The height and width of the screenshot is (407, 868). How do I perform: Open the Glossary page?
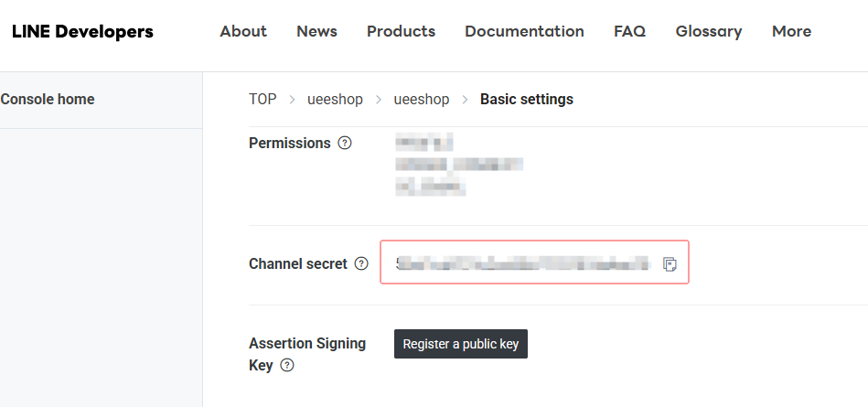pos(709,32)
